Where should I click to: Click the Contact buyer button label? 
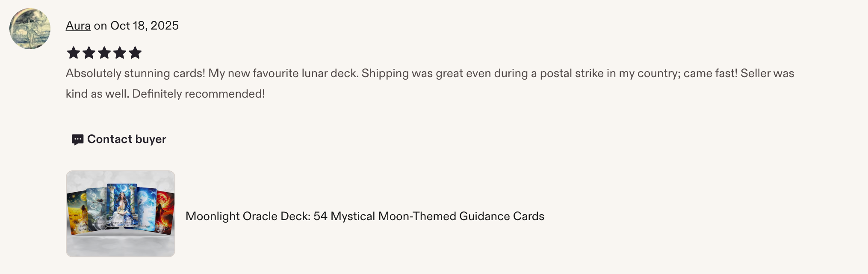point(127,139)
